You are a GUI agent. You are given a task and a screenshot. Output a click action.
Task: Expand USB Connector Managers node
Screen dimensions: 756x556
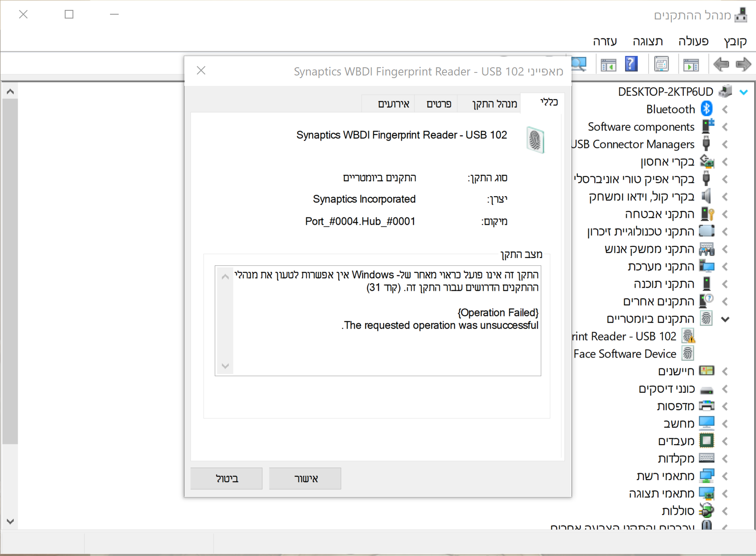725,144
